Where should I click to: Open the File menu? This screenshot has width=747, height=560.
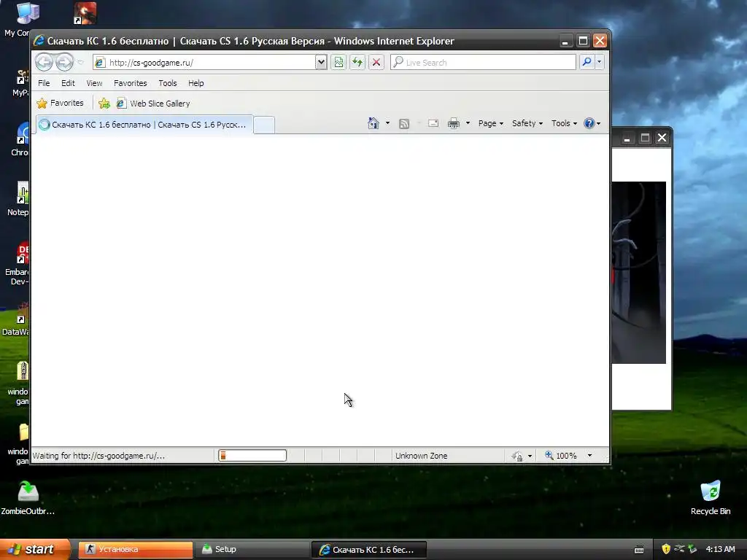[x=44, y=83]
